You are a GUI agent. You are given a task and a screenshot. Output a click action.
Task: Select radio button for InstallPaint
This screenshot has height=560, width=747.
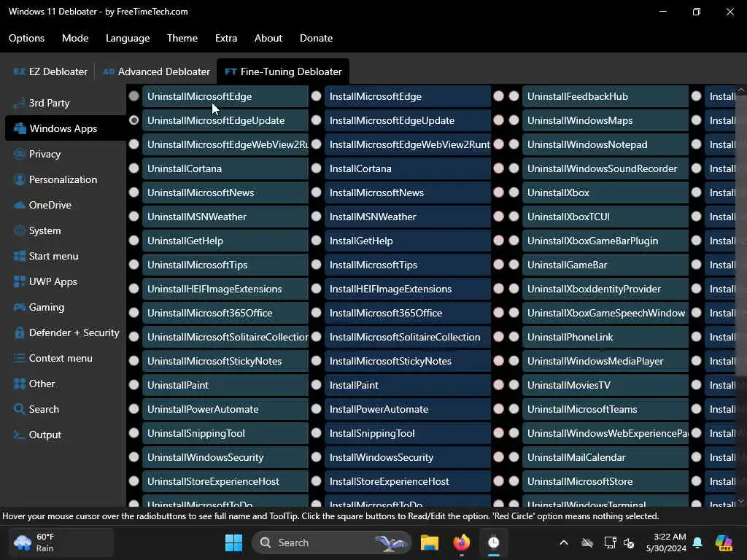coord(317,385)
